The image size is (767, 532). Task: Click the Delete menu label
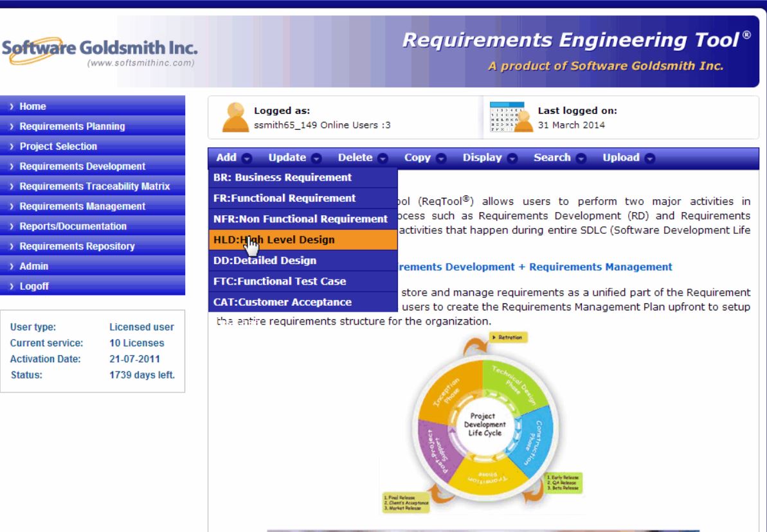tap(355, 157)
